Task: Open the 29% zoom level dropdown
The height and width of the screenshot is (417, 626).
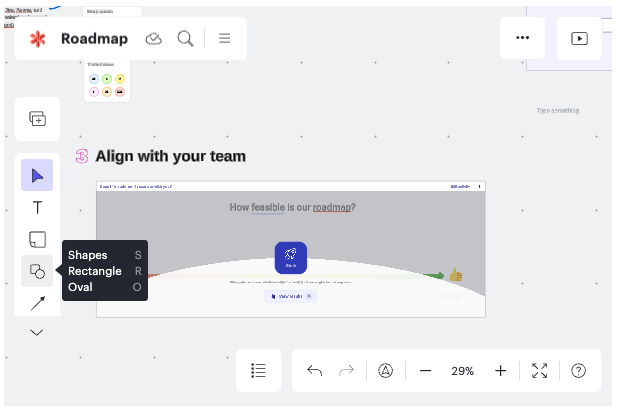Action: [462, 370]
